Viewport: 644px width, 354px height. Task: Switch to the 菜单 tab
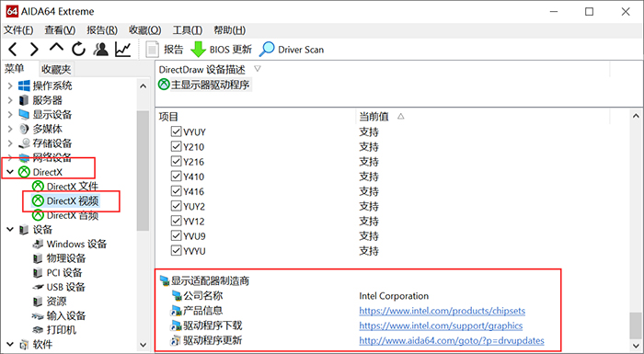click(x=15, y=69)
